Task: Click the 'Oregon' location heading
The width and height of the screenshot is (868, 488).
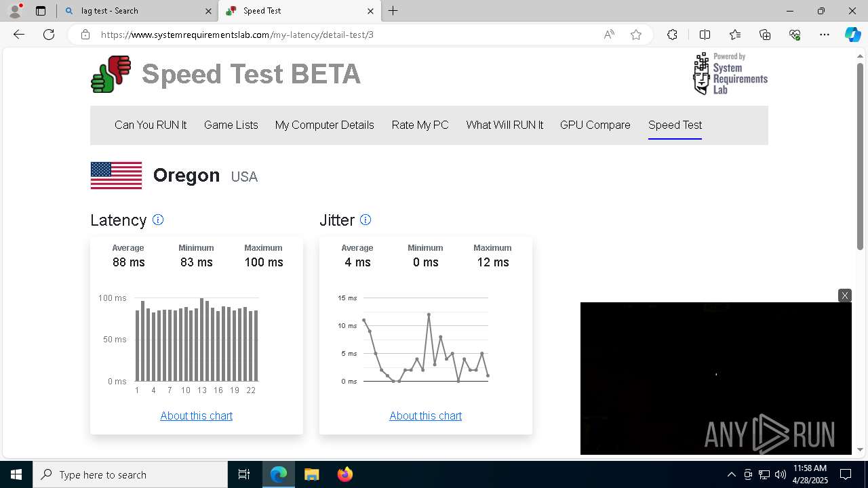Action: pos(186,175)
